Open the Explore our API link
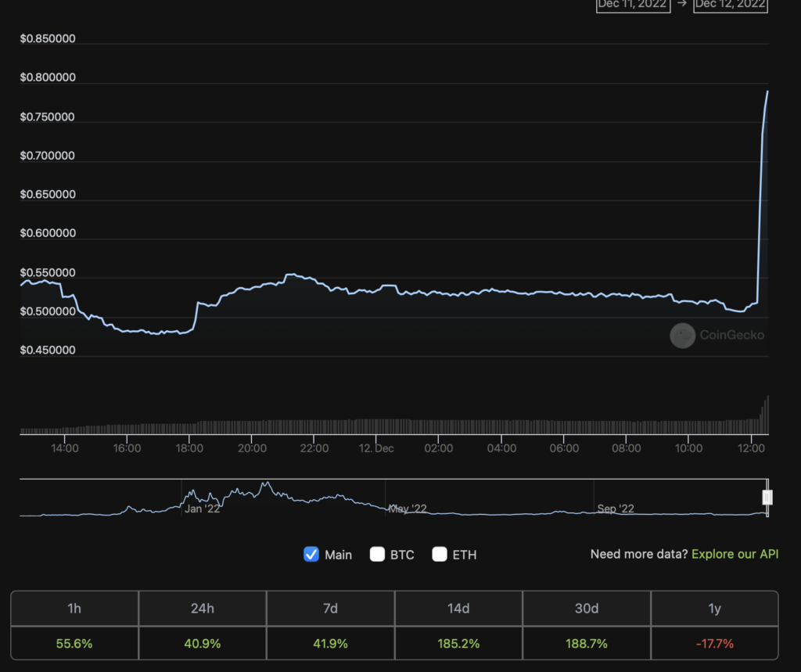The width and height of the screenshot is (801, 672). coord(735,554)
